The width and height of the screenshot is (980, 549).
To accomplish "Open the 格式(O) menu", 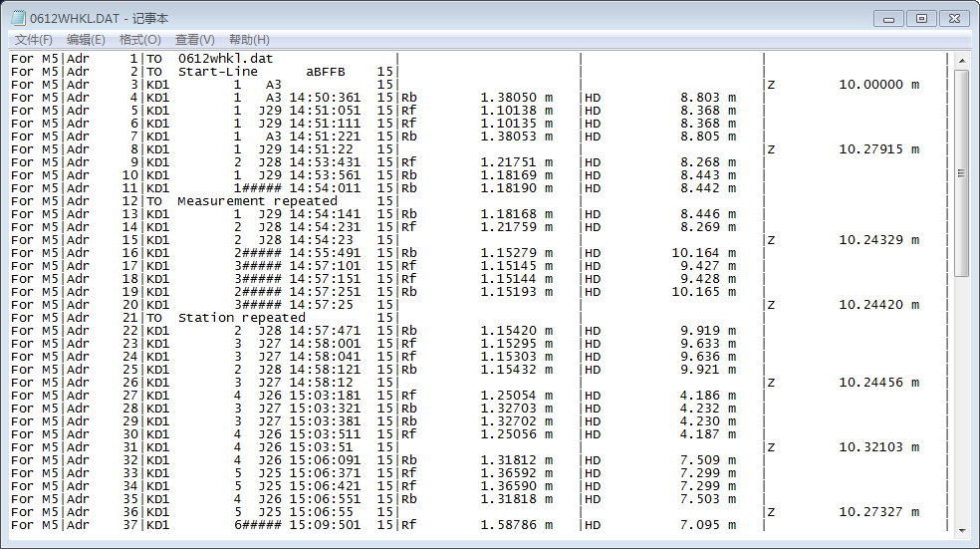I will tap(139, 40).
